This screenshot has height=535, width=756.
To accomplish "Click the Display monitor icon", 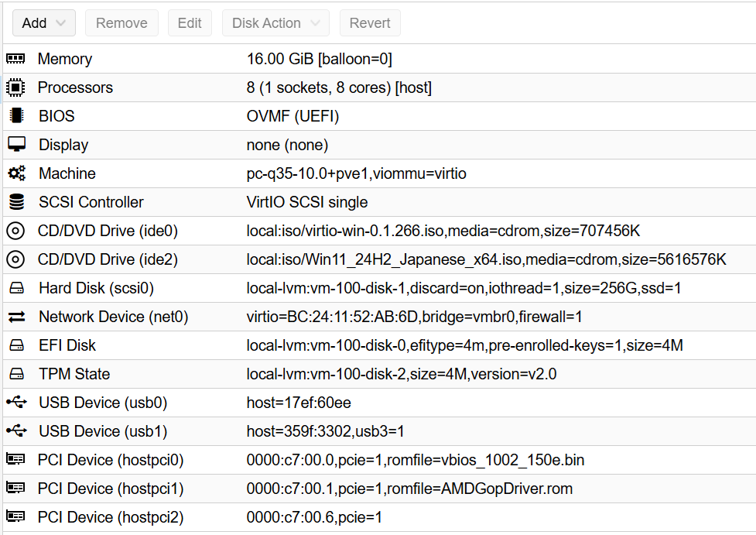I will coord(16,145).
